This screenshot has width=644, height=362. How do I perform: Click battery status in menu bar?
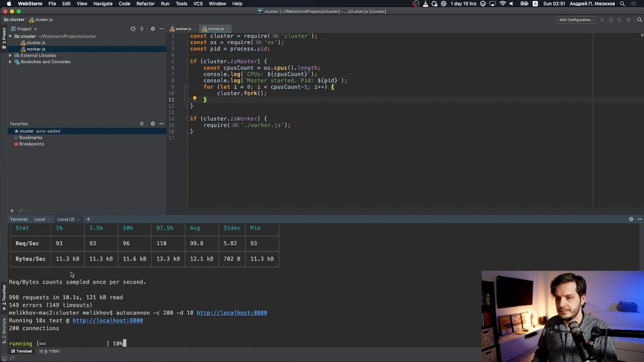tap(524, 4)
